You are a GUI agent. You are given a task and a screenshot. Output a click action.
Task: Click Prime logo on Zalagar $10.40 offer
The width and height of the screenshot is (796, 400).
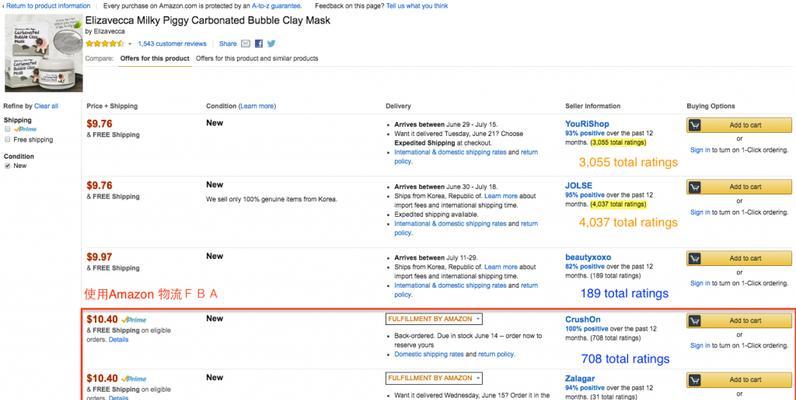pos(134,379)
